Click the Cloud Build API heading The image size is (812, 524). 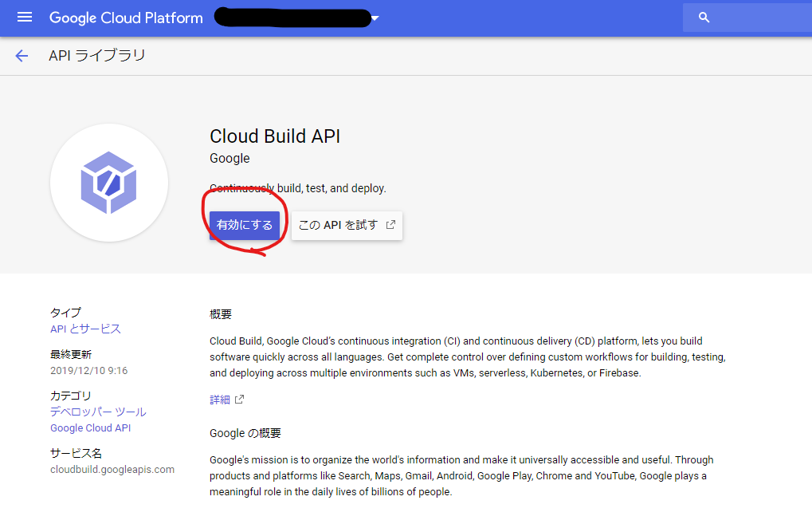click(x=275, y=136)
